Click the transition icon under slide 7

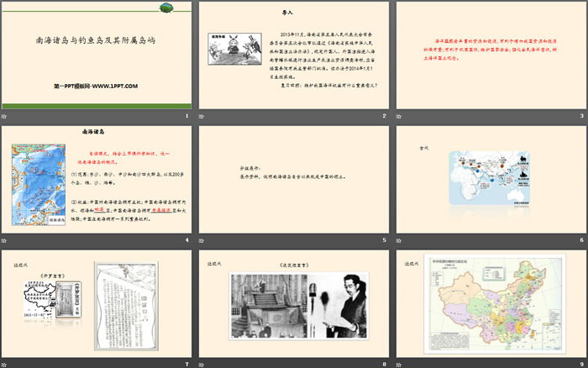pos(4,364)
